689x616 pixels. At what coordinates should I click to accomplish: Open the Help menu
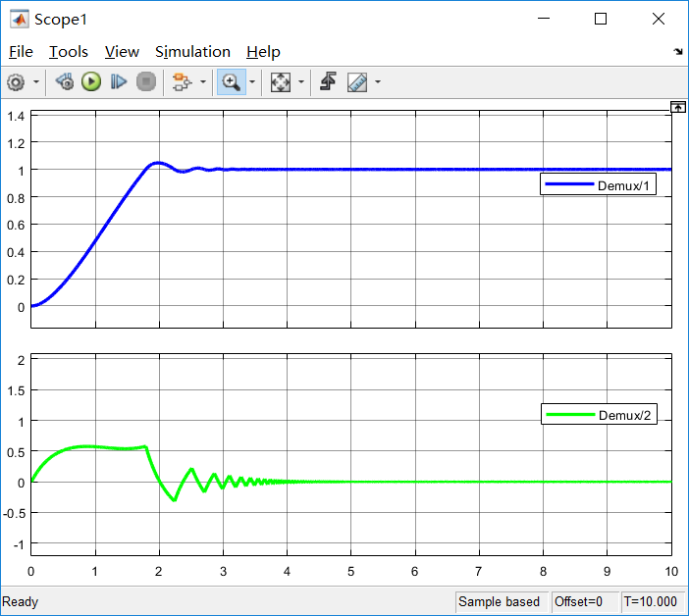click(x=263, y=52)
